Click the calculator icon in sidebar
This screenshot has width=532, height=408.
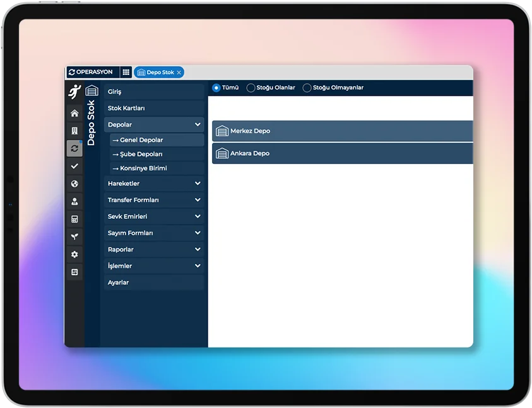point(74,219)
